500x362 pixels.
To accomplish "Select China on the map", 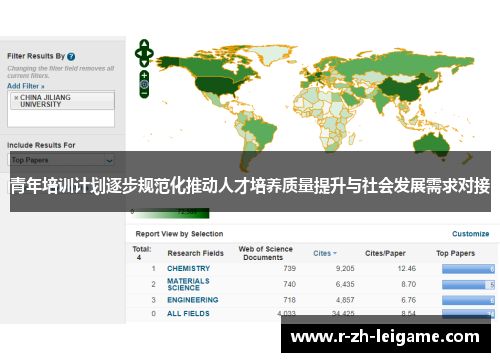I will pos(402,88).
